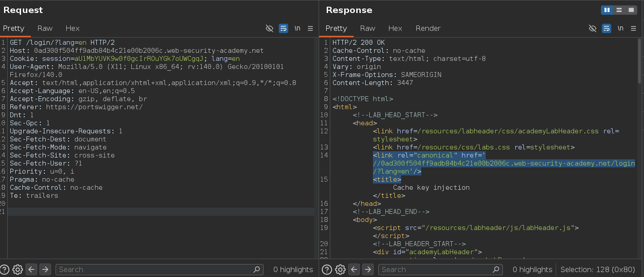Open help icon below Request panel
The width and height of the screenshot is (644, 277).
point(4,269)
